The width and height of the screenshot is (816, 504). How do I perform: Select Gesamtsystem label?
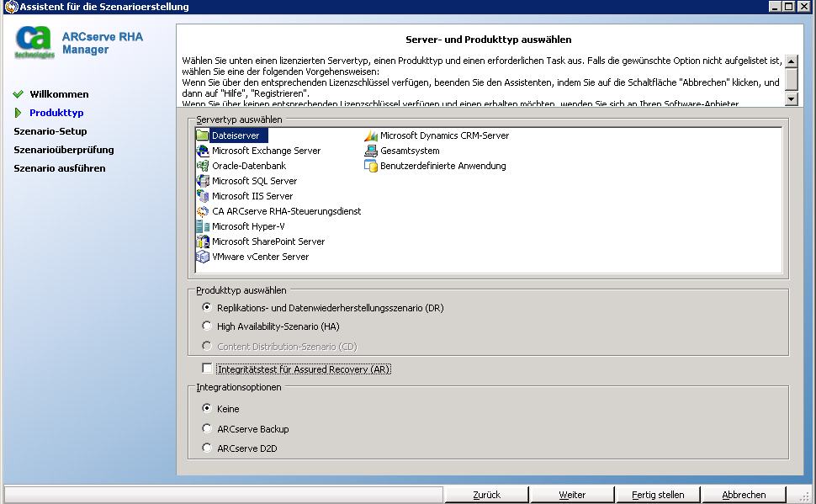click(410, 151)
